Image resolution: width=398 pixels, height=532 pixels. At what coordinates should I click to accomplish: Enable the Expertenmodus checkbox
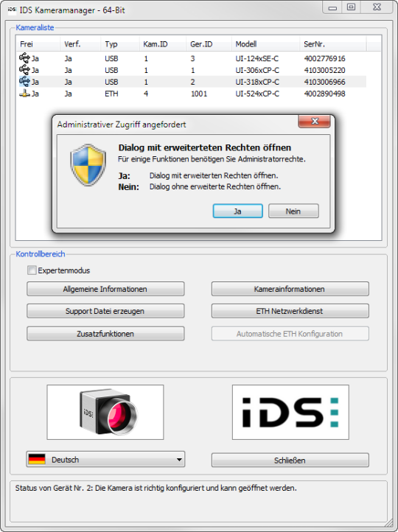click(32, 270)
